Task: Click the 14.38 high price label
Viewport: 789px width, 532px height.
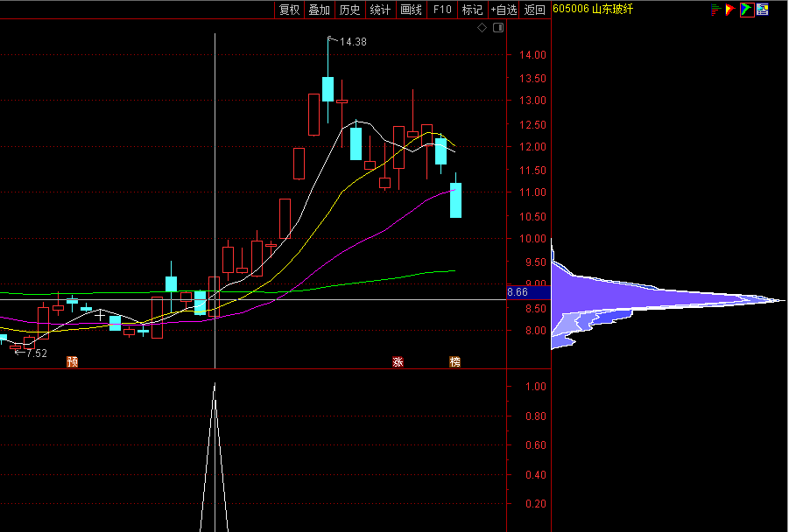Action: click(354, 42)
